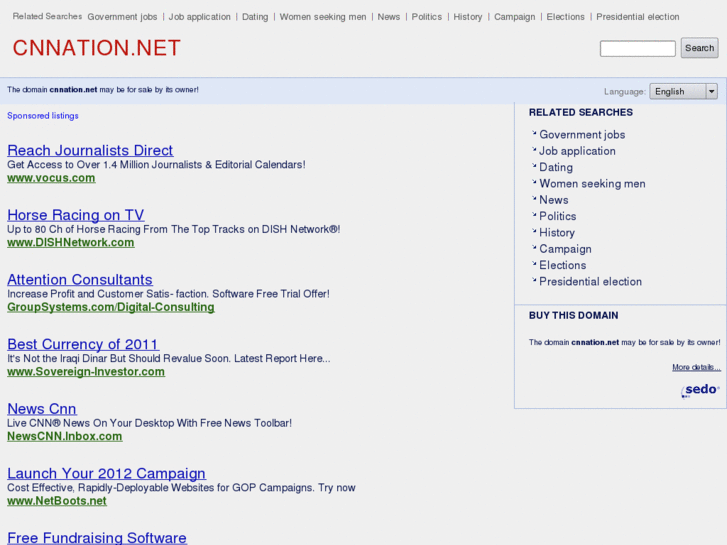Open Government jobs in top related searches

click(122, 17)
